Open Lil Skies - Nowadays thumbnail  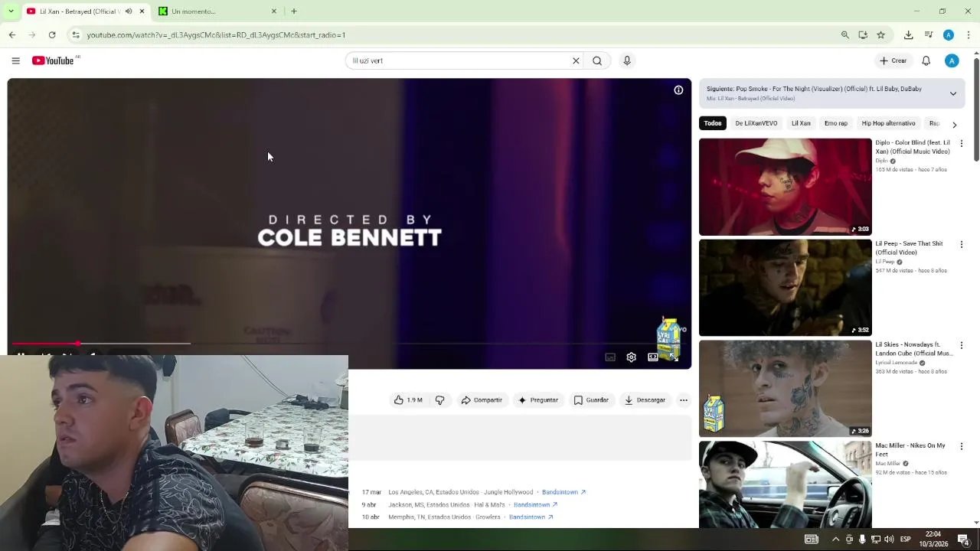pyautogui.click(x=785, y=389)
